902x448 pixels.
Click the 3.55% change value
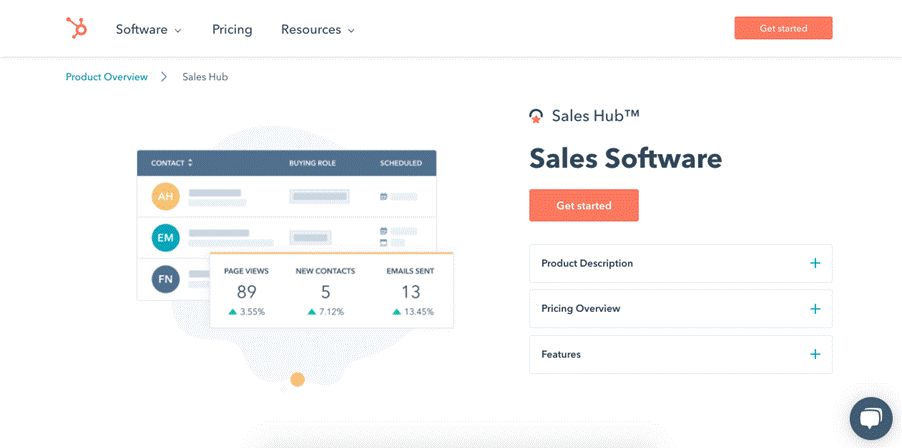[252, 312]
